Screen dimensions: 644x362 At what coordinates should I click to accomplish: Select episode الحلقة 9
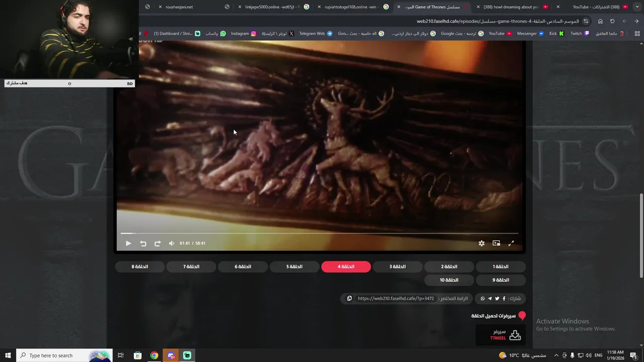(x=501, y=280)
